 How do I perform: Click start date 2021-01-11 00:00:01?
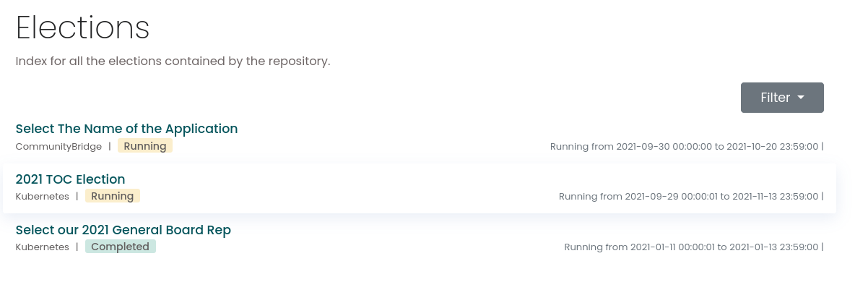672,247
